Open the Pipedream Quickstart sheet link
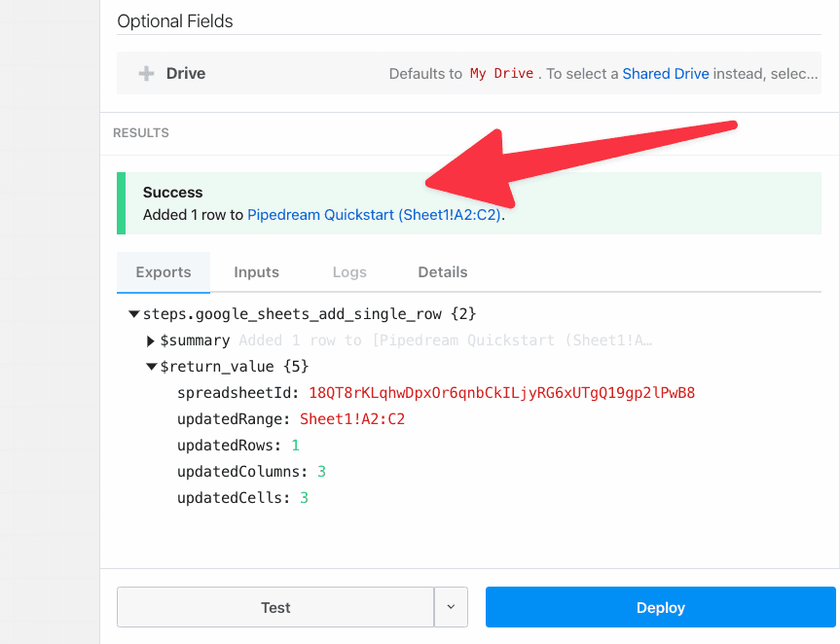This screenshot has width=840, height=644. coord(374,215)
